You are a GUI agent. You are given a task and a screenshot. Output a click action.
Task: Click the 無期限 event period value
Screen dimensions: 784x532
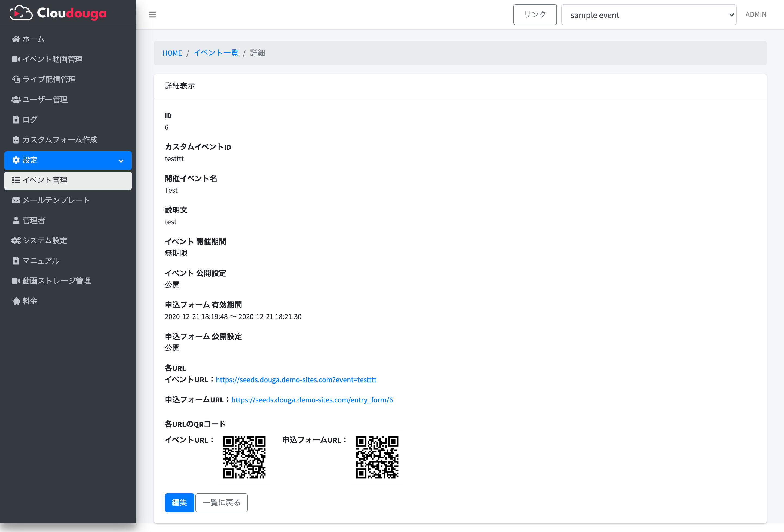click(176, 253)
